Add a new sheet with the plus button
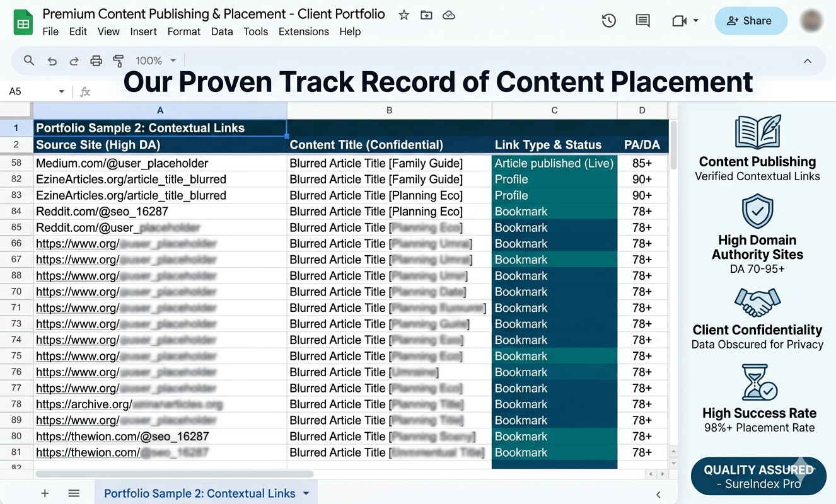The width and height of the screenshot is (836, 504). point(44,493)
